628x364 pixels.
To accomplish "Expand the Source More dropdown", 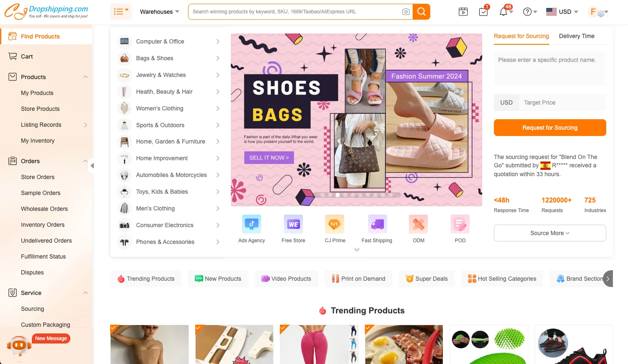I will (550, 233).
